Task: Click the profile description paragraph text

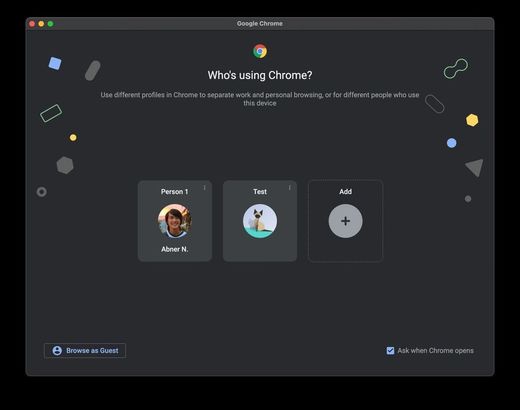Action: point(260,99)
